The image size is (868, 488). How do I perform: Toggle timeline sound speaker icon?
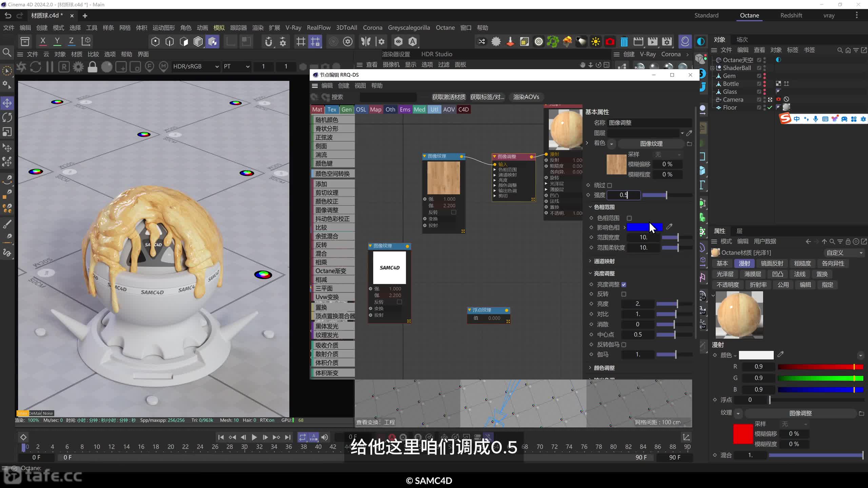324,437
